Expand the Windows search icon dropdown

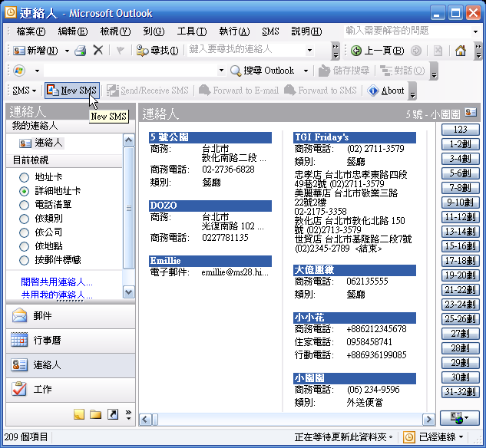(37, 71)
